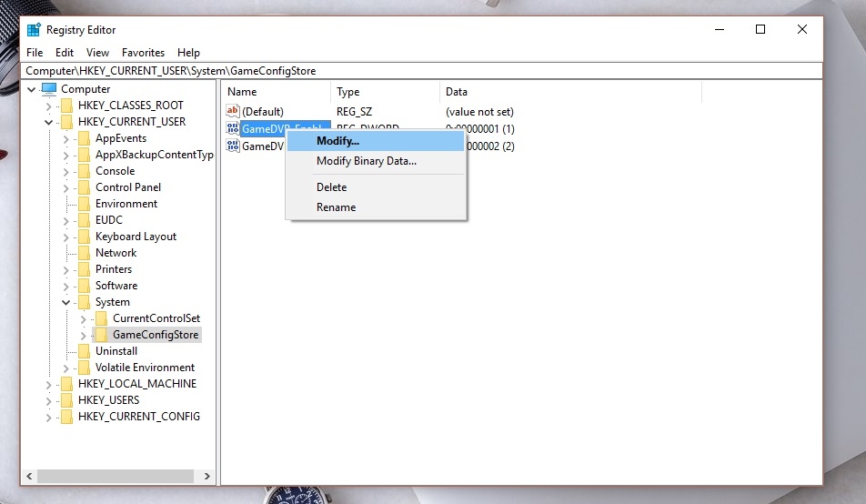Click the Printers folder icon
Screen dimensions: 866x504
[84, 269]
